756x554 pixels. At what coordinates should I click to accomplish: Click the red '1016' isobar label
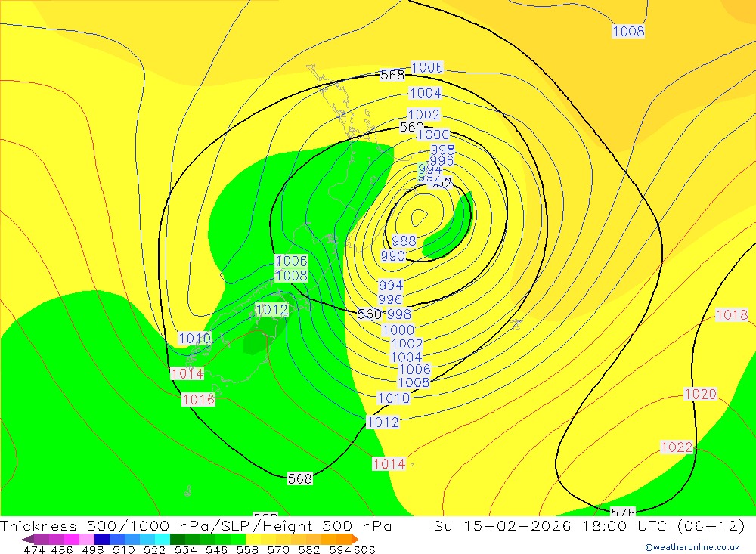pos(198,399)
